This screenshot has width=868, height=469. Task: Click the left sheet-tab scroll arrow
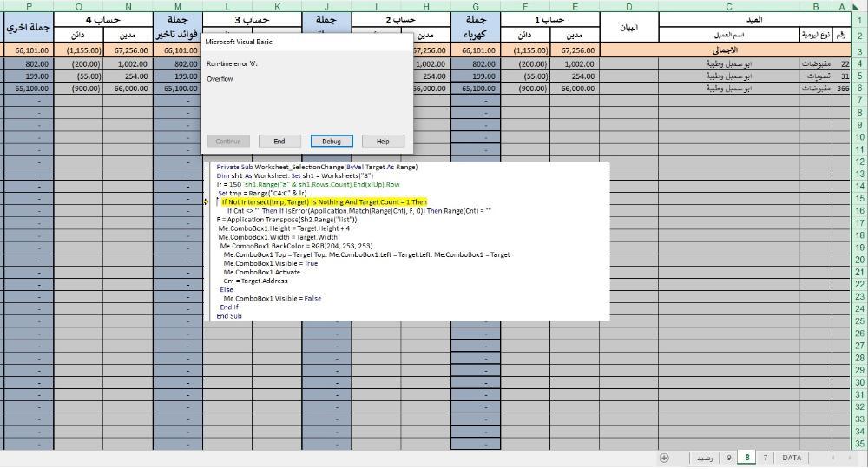835,458
